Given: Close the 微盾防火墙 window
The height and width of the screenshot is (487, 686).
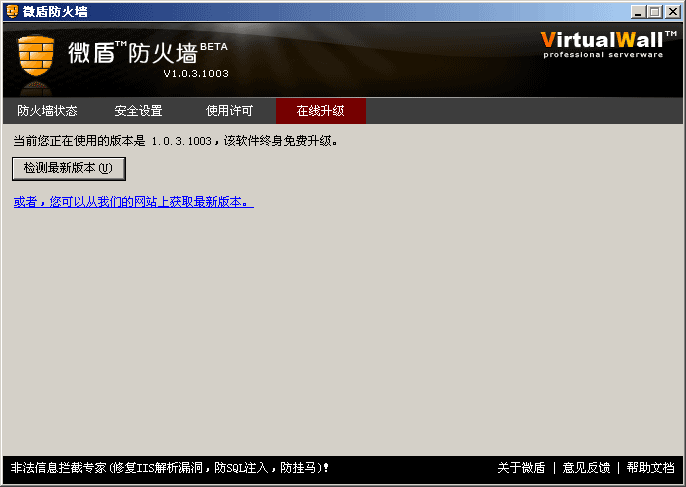Looking at the screenshot, I should 673,12.
